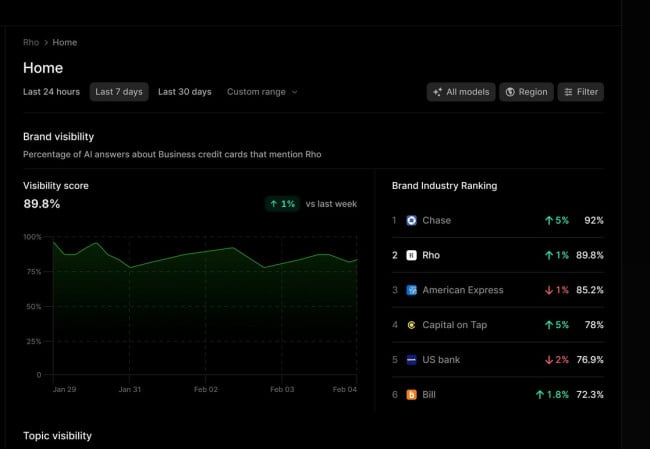This screenshot has width=650, height=449.
Task: Click Home in the breadcrumb
Action: point(65,42)
